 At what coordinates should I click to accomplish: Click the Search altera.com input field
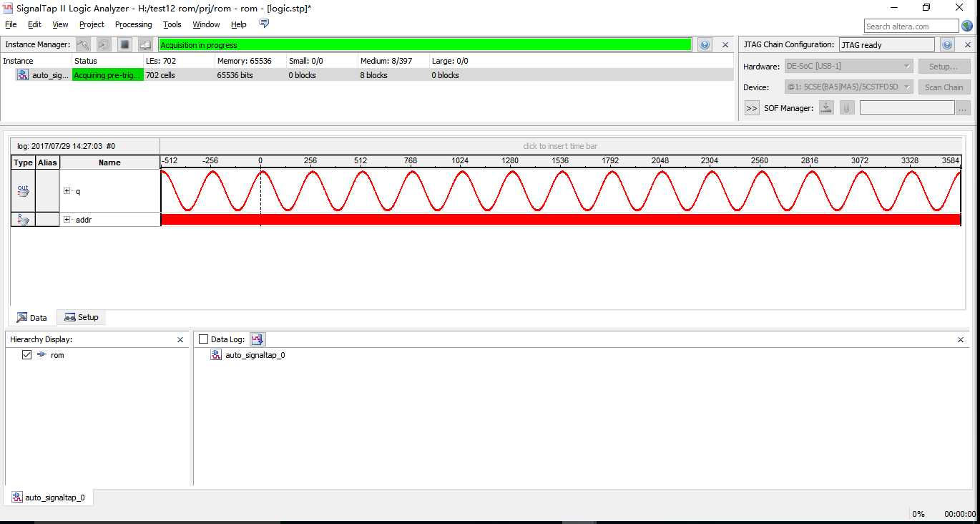tap(911, 26)
